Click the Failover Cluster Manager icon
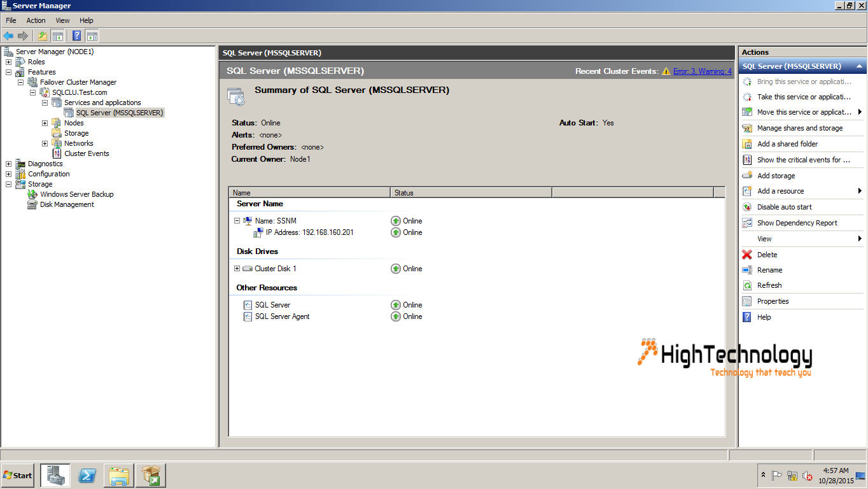This screenshot has height=489, width=868. point(32,82)
